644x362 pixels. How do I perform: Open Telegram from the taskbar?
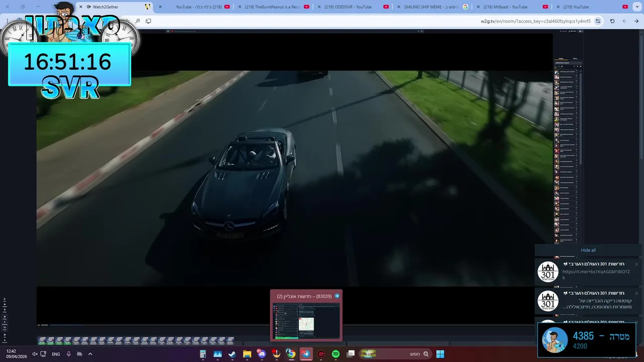click(306, 354)
